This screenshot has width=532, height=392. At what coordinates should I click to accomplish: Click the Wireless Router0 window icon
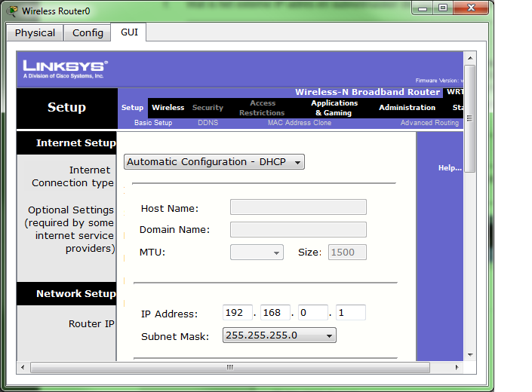tap(12, 11)
